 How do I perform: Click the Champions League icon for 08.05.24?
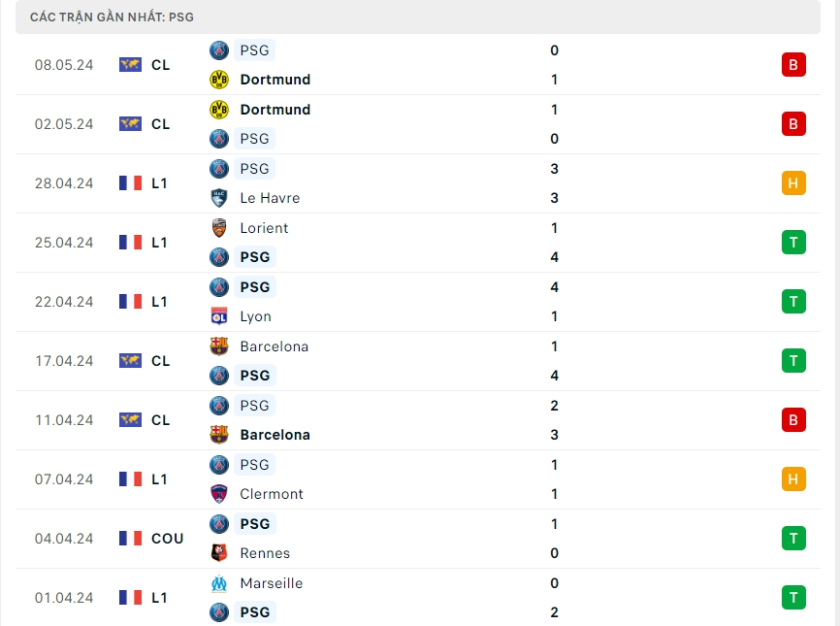(x=130, y=65)
